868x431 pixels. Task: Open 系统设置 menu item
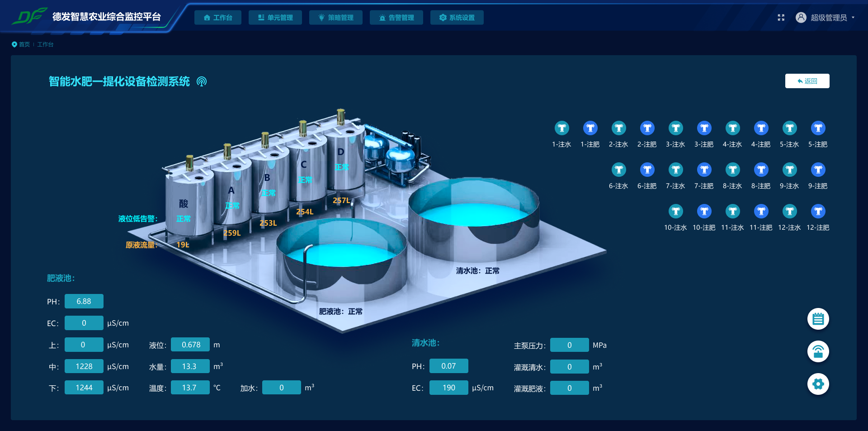click(x=457, y=18)
